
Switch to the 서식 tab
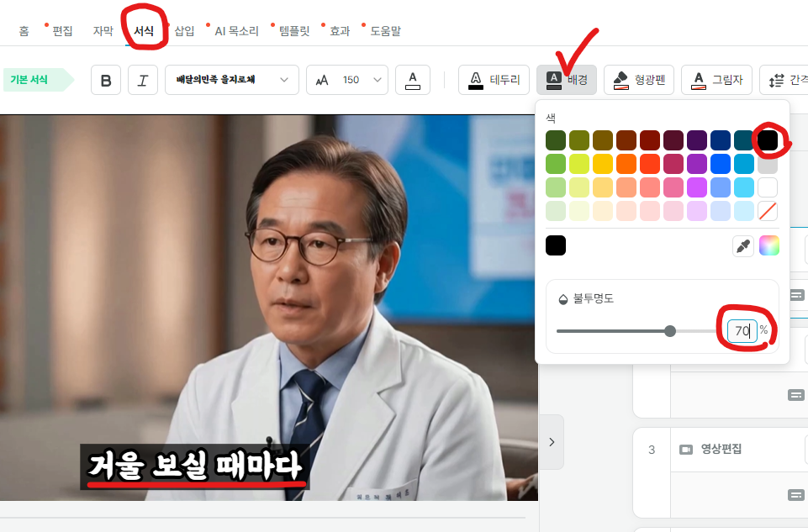tap(145, 30)
